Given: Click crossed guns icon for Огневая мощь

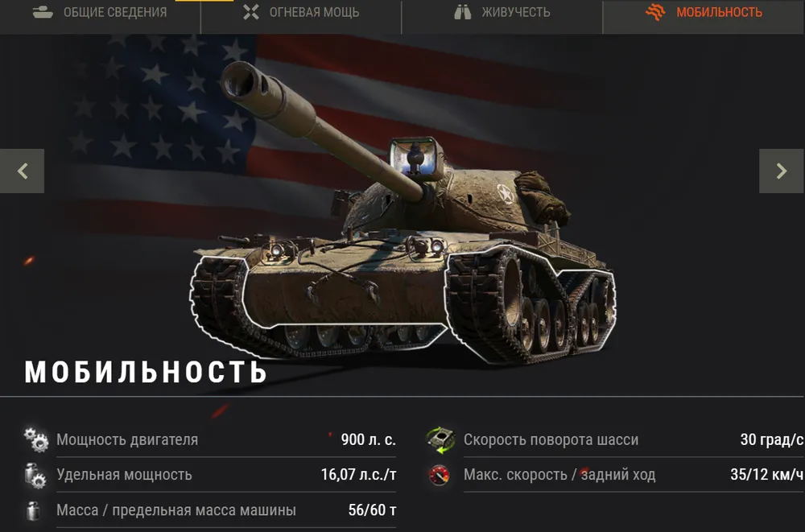Looking at the screenshot, I should tap(250, 12).
